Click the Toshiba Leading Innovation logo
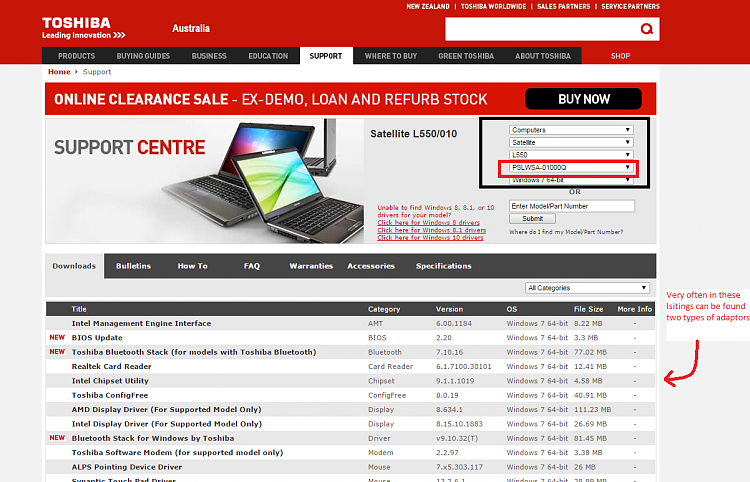 [x=84, y=28]
